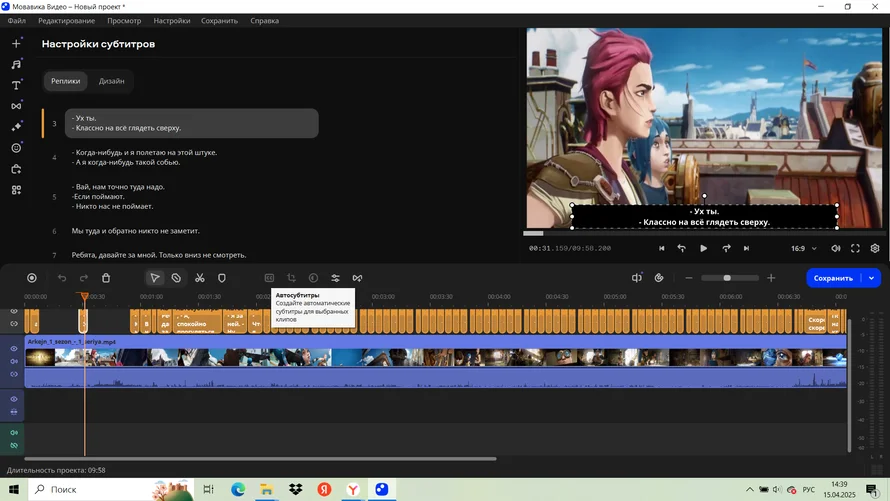890x501 pixels.
Task: Open the import media plus icon
Action: coord(16,44)
